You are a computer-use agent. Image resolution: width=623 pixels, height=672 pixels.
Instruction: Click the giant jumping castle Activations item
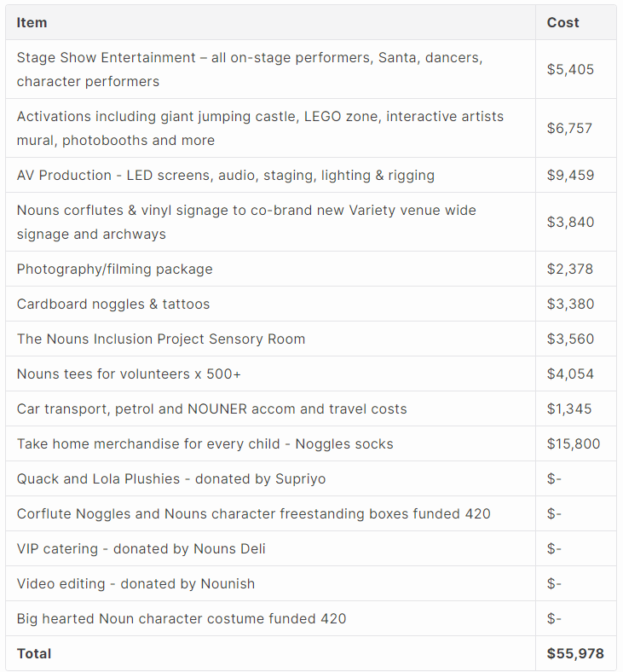(260, 128)
